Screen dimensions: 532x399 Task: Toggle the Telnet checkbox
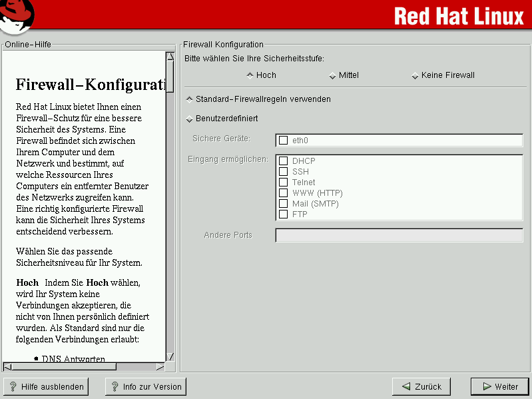pyautogui.click(x=284, y=183)
